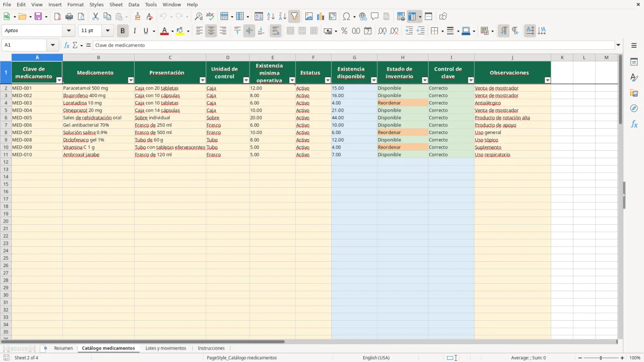644x362 pixels.
Task: Click the Sort Descending icon
Action: 282,17
